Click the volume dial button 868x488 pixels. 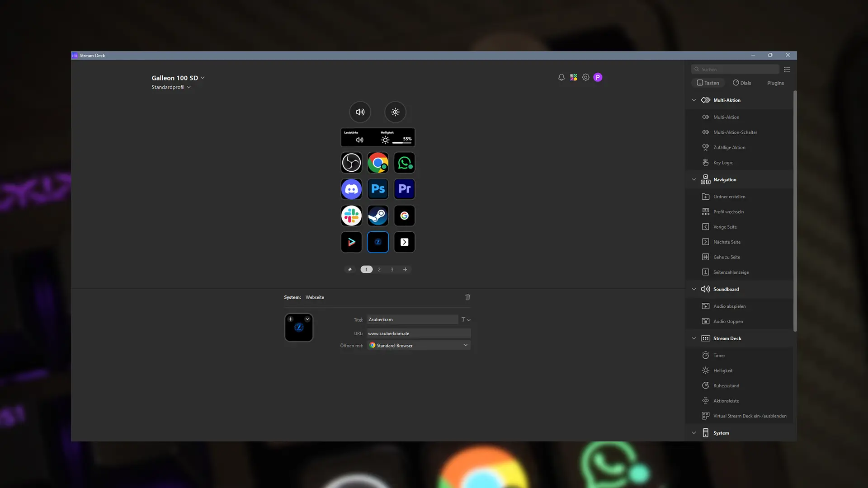(360, 112)
